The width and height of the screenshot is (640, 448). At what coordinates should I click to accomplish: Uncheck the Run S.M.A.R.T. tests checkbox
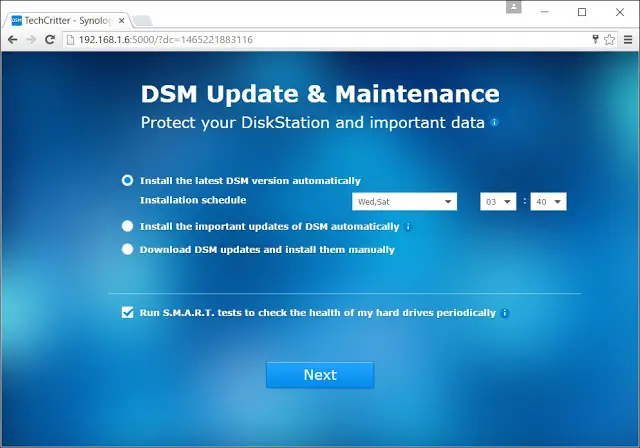[x=127, y=313]
